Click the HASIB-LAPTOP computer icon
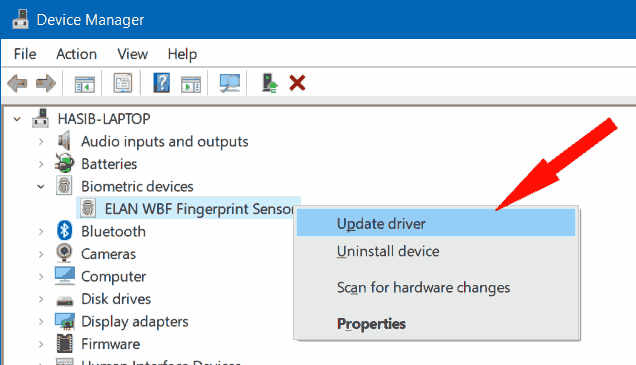 41,118
